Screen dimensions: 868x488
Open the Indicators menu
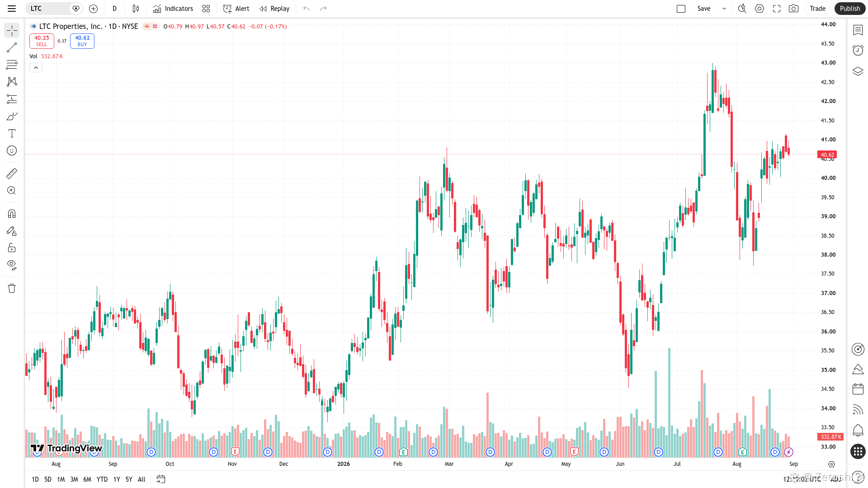(173, 9)
